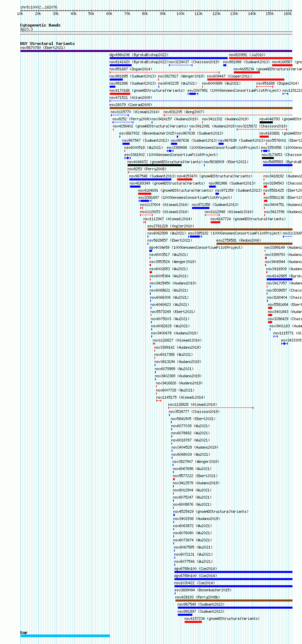Click variant nsv1145175 (Alsmadi2014)
This screenshot has width=302, height=644.
tap(181, 397)
